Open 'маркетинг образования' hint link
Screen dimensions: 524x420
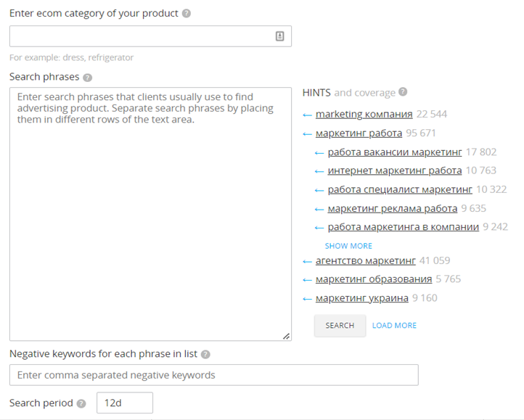tap(373, 279)
